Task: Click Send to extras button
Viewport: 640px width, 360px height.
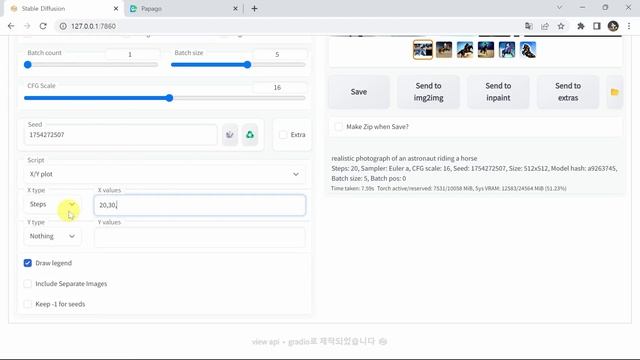Action: coord(568,92)
